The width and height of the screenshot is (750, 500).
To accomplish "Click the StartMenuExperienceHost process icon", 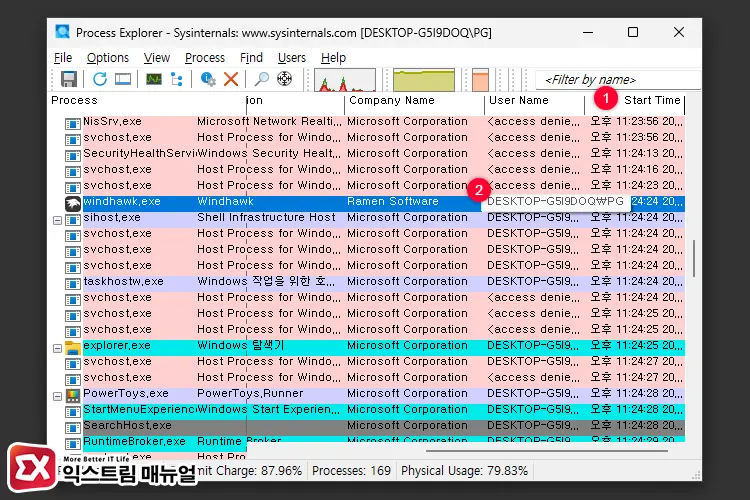I will (x=73, y=411).
